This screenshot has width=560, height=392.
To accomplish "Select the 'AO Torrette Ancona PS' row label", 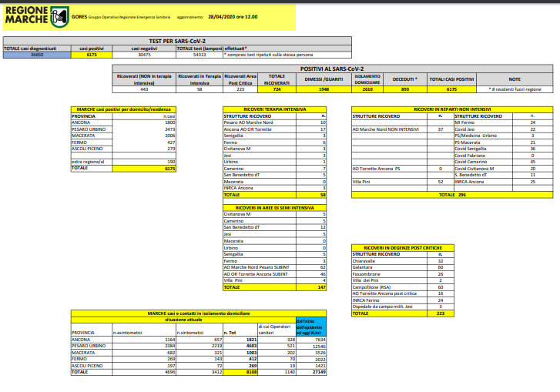I will (376, 169).
